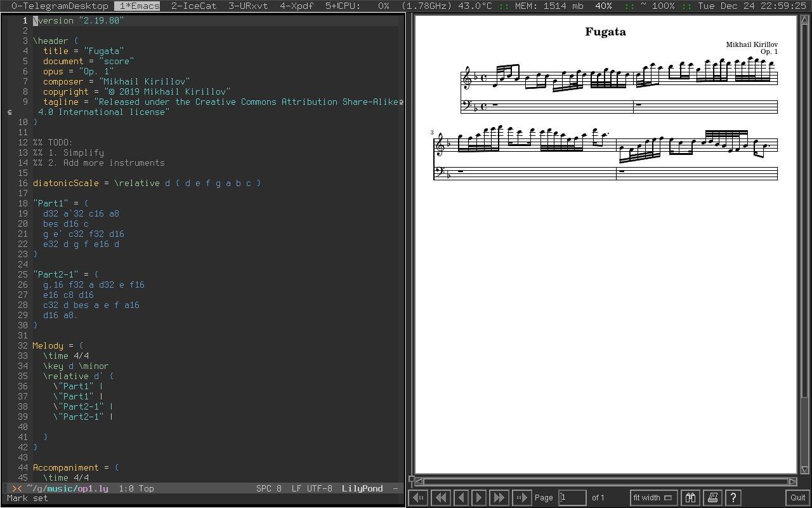Switch to workspace 3-URxvt
The height and width of the screenshot is (508, 812).
(248, 6)
